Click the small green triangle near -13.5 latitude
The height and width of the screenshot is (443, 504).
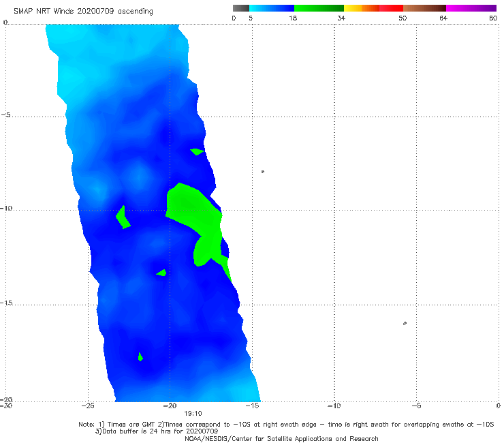point(162,273)
